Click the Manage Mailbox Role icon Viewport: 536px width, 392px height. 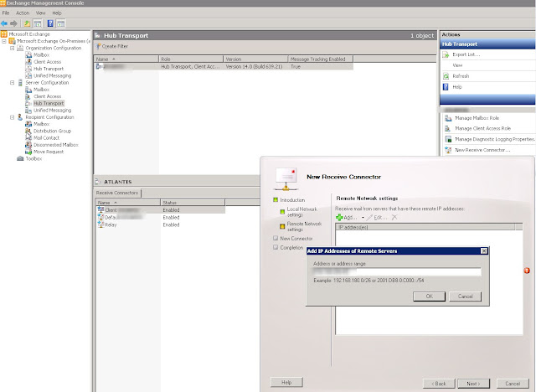(x=448, y=118)
